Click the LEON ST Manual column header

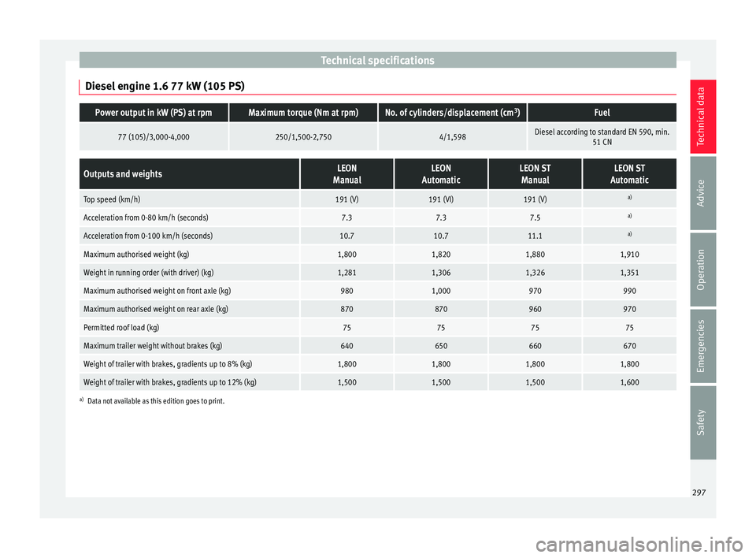coord(535,173)
